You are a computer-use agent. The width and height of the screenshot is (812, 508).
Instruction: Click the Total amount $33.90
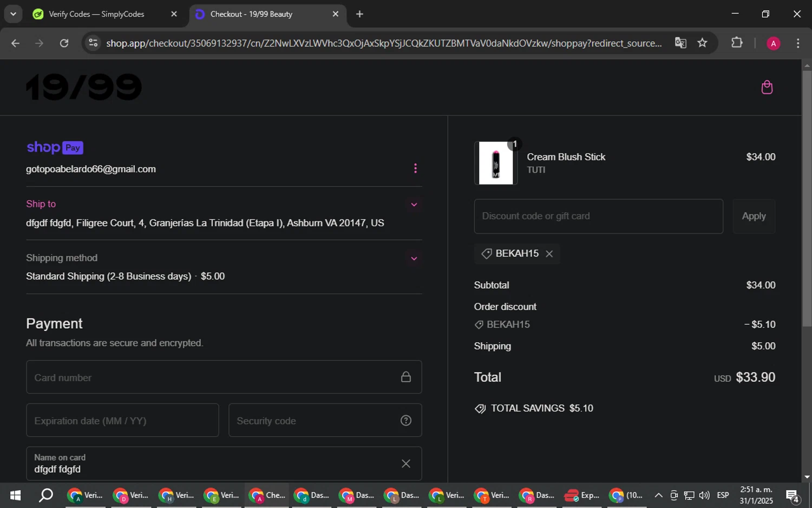[x=755, y=377]
